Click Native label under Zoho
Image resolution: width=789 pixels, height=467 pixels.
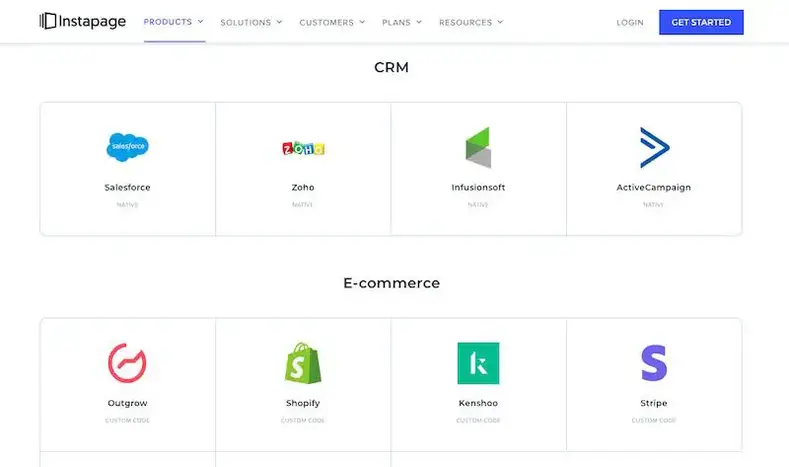tap(303, 205)
